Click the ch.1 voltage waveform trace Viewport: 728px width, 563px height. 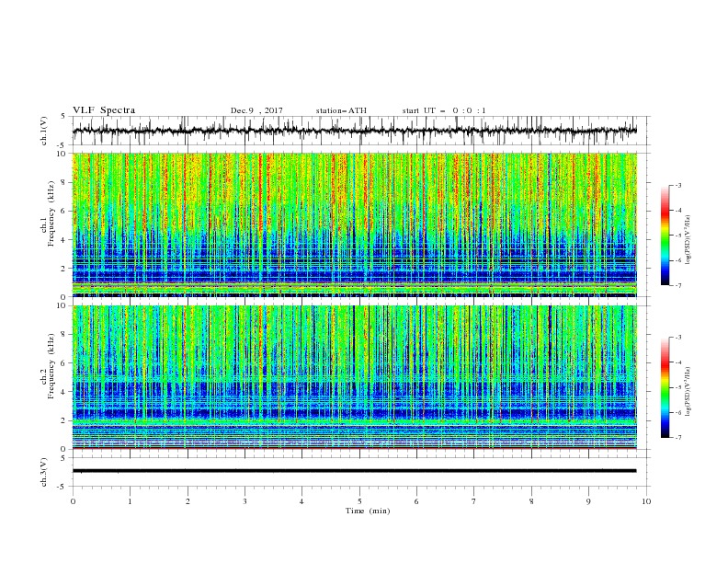[x=355, y=131]
